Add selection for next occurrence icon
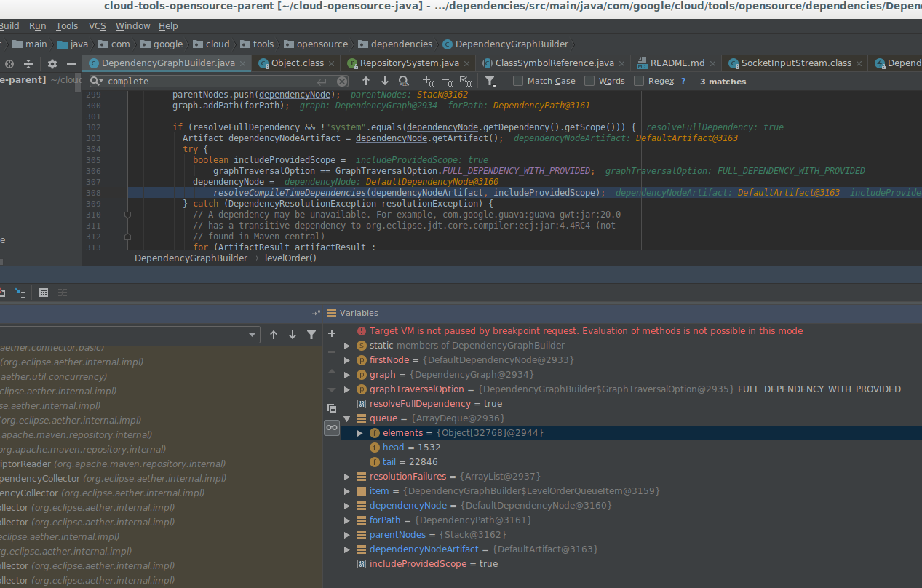 429,81
